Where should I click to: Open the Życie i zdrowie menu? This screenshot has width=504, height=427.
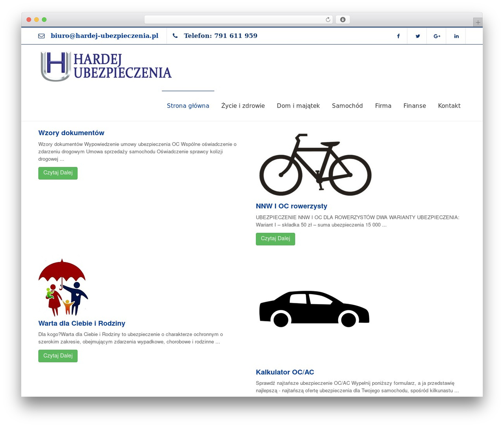click(x=243, y=106)
